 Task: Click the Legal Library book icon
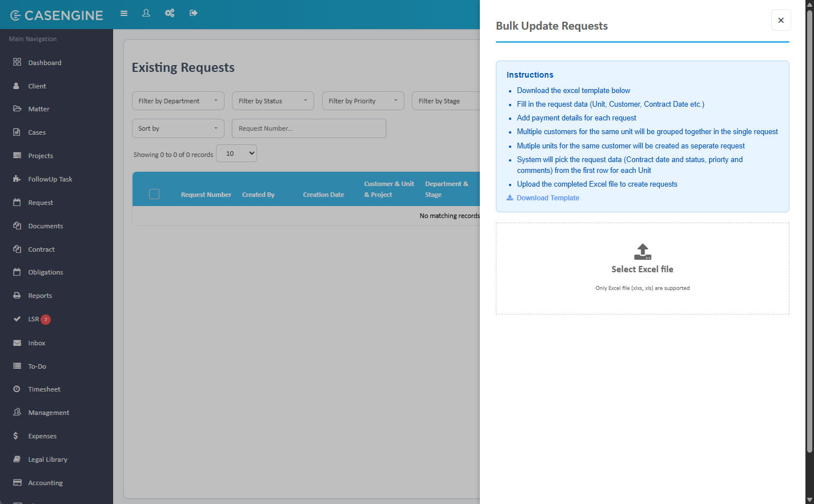point(17,459)
